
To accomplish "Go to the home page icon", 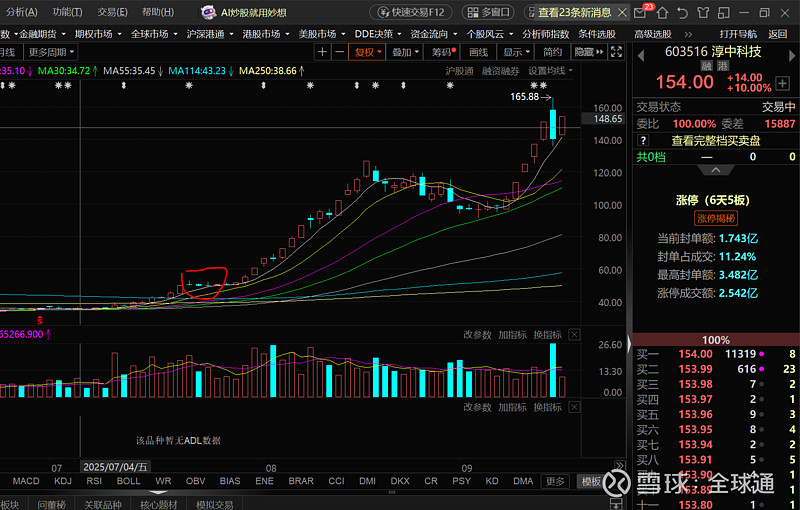I will (x=662, y=13).
